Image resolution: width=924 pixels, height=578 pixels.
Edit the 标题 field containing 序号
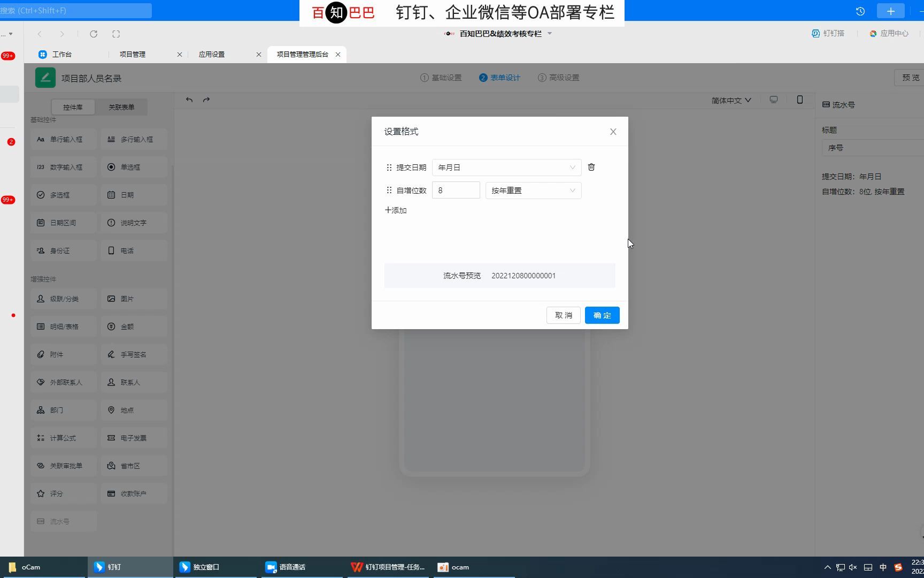pyautogui.click(x=873, y=148)
